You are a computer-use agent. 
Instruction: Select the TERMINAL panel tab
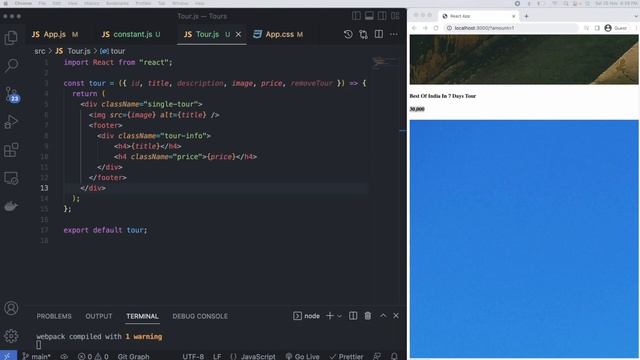click(142, 316)
